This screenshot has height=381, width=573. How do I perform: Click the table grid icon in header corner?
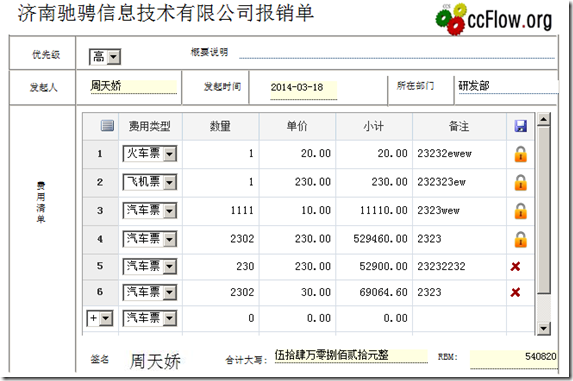[x=107, y=126]
